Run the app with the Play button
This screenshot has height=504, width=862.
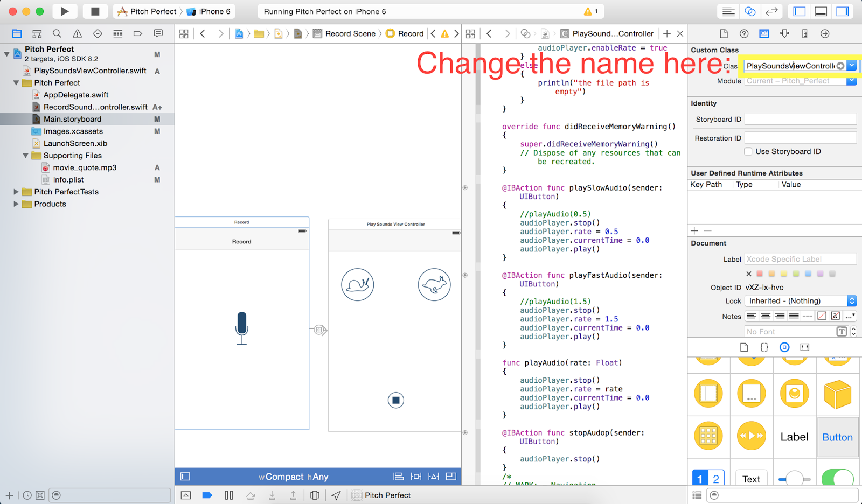click(64, 11)
